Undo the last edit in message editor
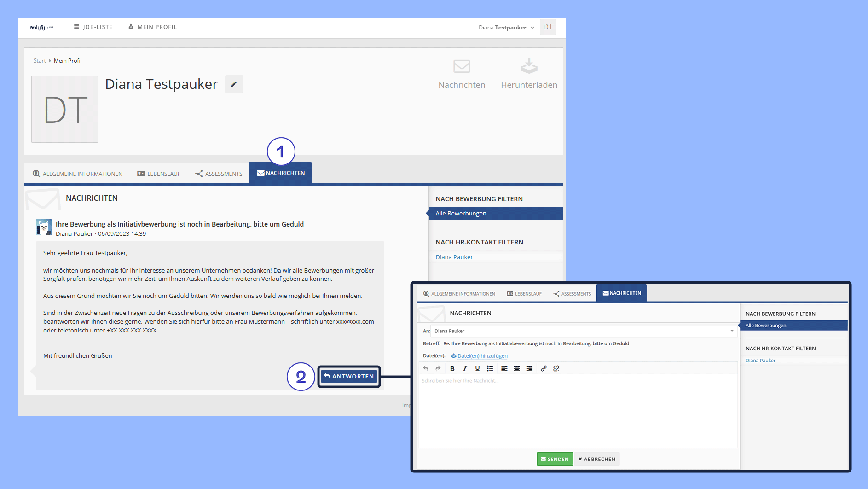 point(426,368)
